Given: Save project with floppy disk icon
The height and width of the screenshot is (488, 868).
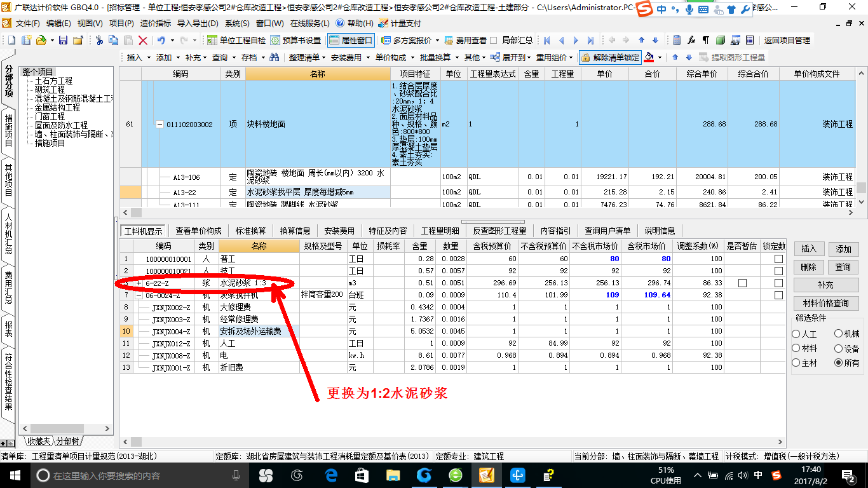Looking at the screenshot, I should 63,40.
